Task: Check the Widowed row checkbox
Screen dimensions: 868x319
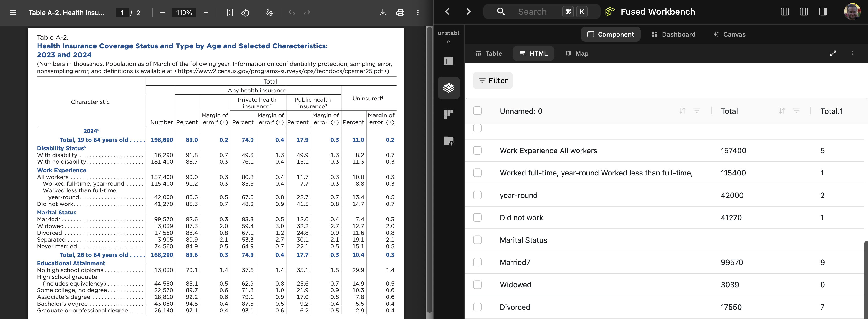Action: (x=478, y=285)
